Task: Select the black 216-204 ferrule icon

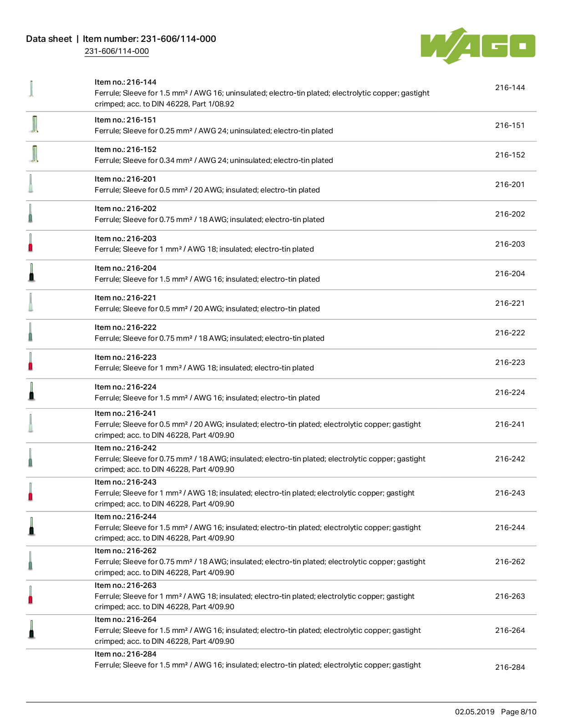Action: (31, 273)
